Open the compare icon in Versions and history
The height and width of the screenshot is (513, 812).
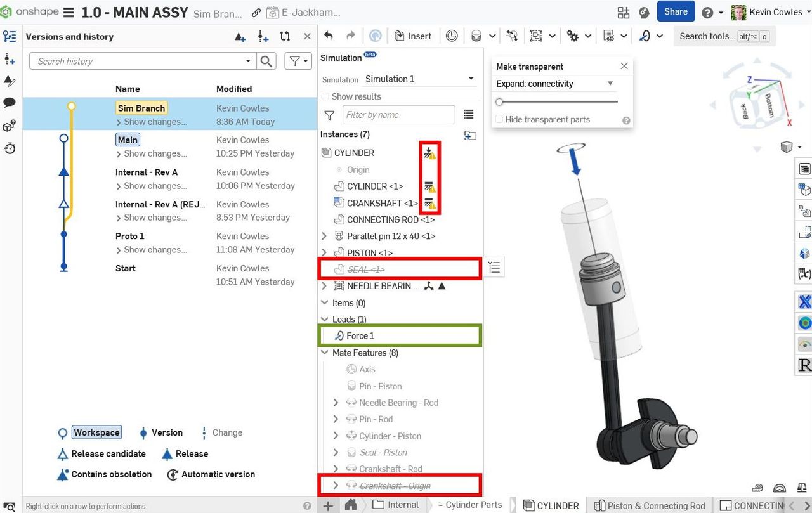tap(284, 37)
